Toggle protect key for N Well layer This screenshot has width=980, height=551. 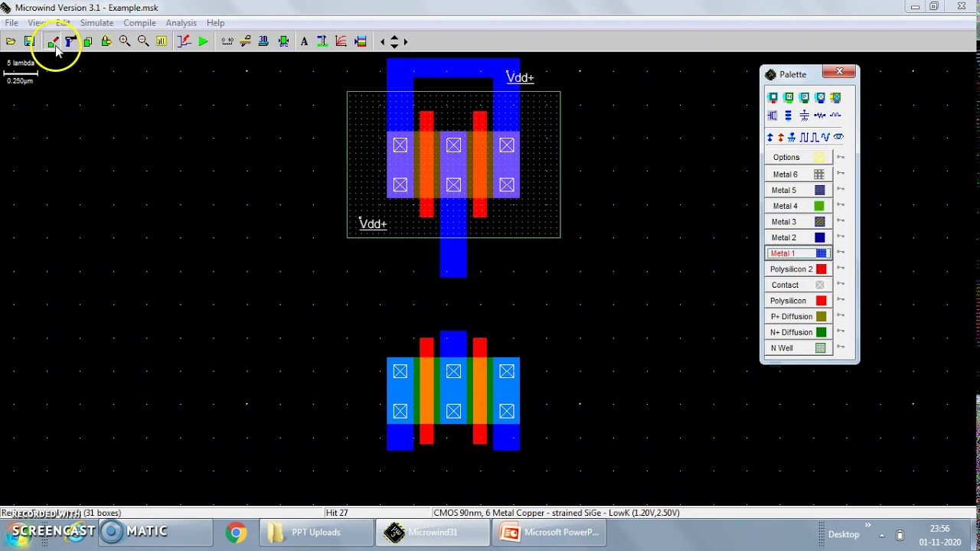[x=841, y=347]
